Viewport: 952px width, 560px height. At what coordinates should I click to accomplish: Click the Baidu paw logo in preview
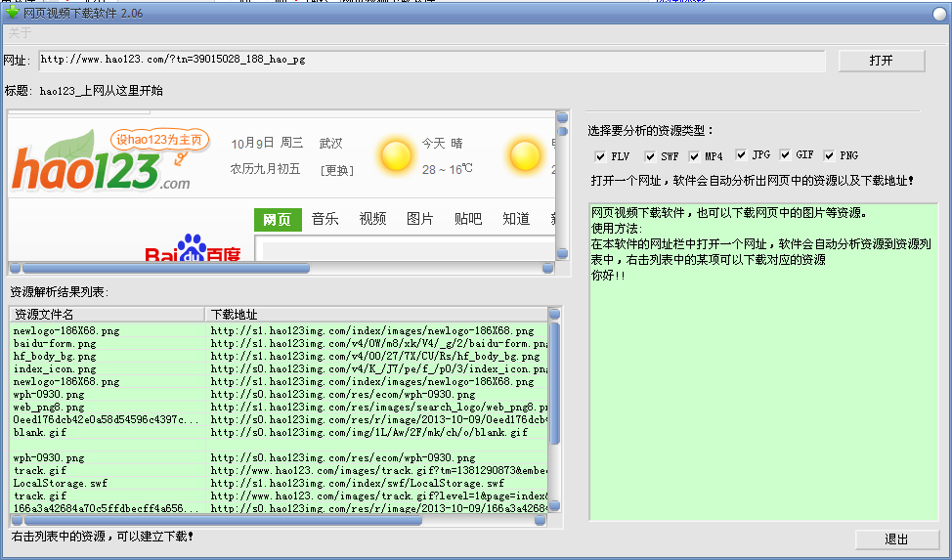click(193, 249)
